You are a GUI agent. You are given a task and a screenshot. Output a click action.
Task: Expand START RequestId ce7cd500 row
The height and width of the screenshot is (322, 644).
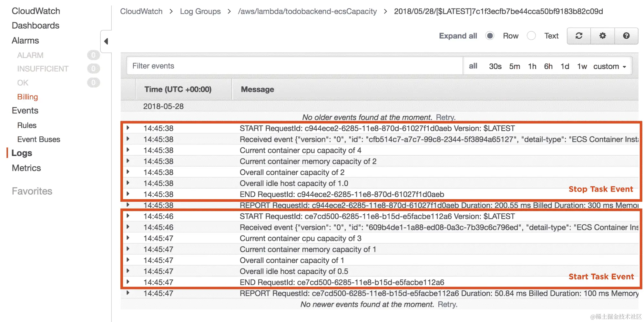pos(128,216)
